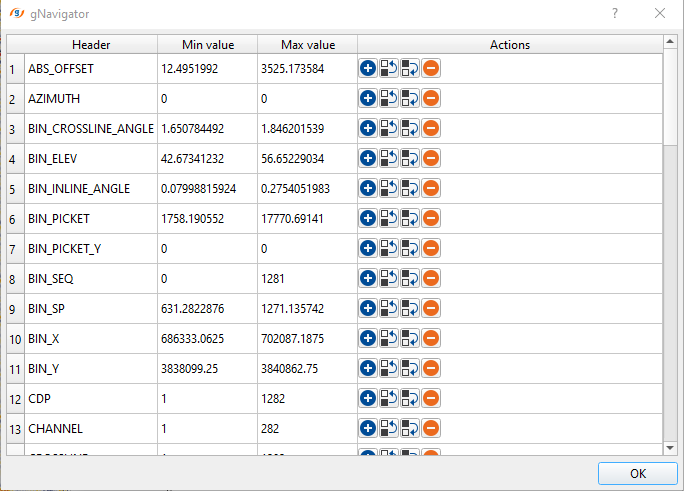Click the Max value column header
684x491 pixels.
point(307,44)
